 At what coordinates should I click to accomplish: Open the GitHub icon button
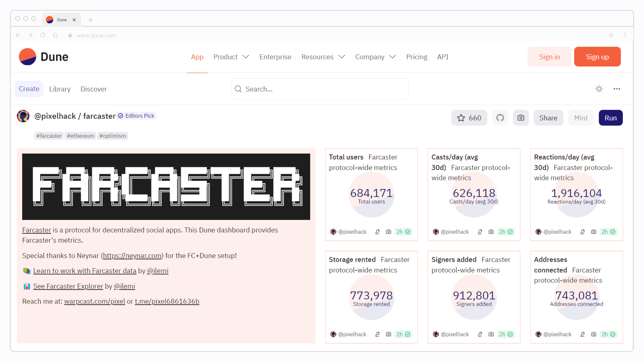click(x=500, y=118)
